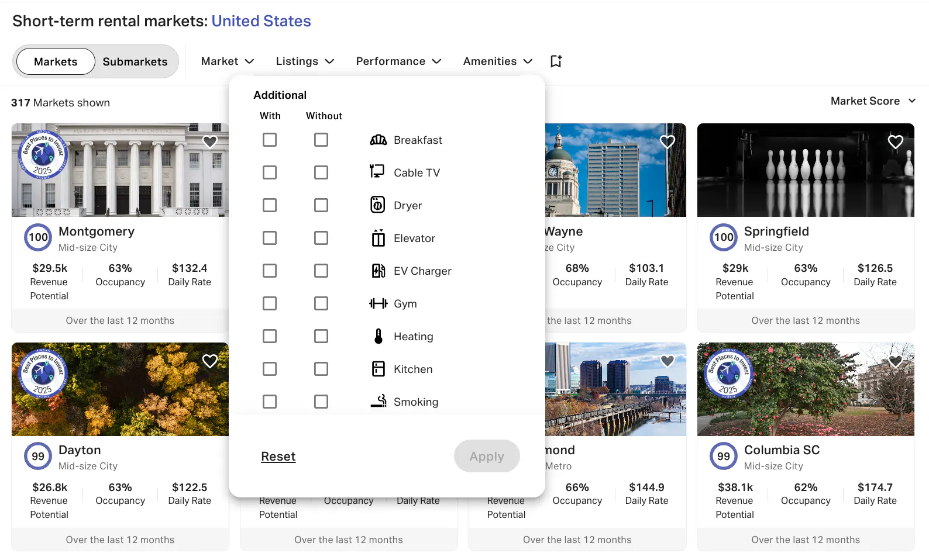This screenshot has height=560, width=929.
Task: Open the Listings filter dropdown
Action: (305, 61)
